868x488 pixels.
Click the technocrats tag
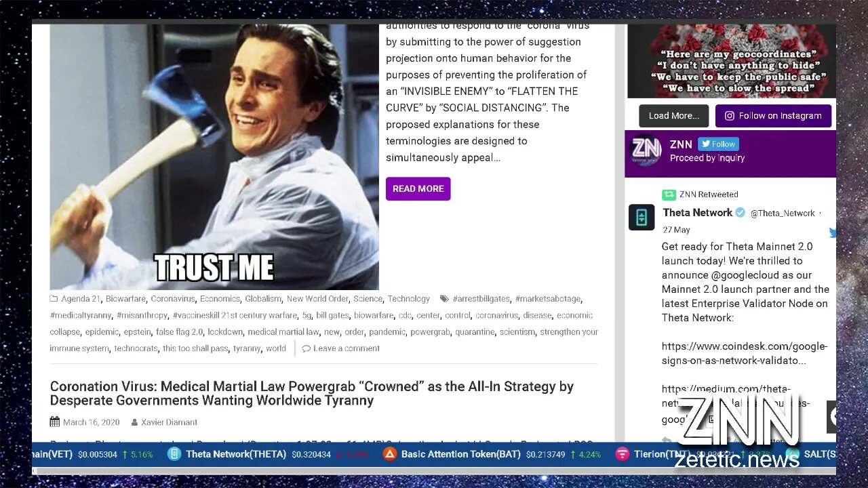coord(136,348)
